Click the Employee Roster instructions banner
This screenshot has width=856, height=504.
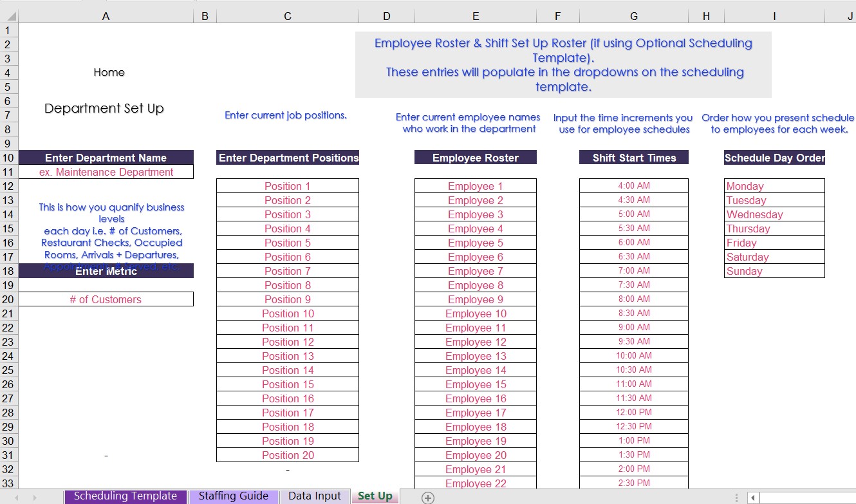(x=563, y=64)
